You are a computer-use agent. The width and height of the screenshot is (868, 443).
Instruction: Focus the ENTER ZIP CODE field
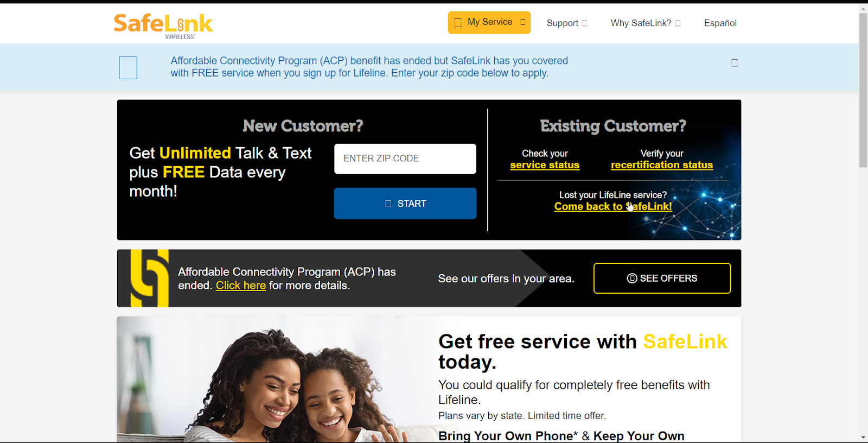(405, 159)
